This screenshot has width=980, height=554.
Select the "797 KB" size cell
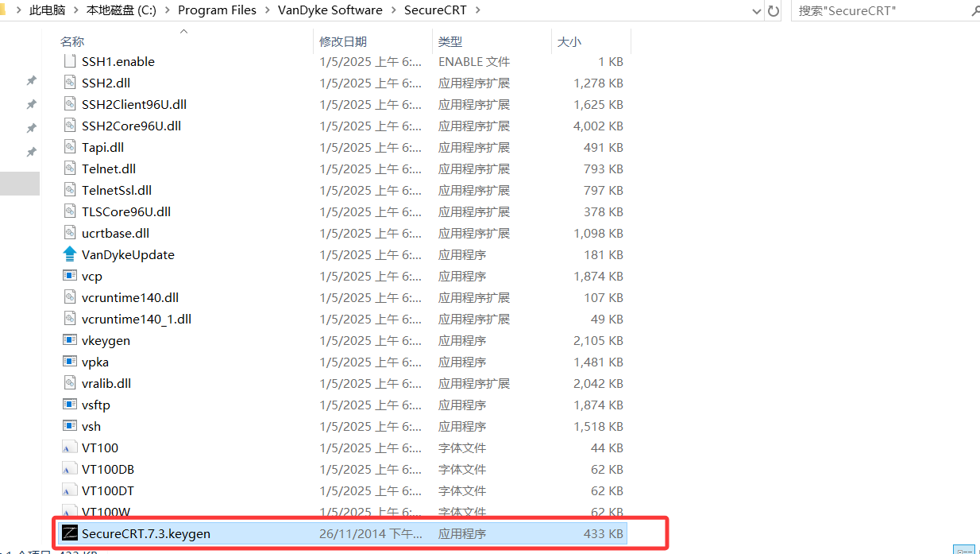click(x=604, y=190)
